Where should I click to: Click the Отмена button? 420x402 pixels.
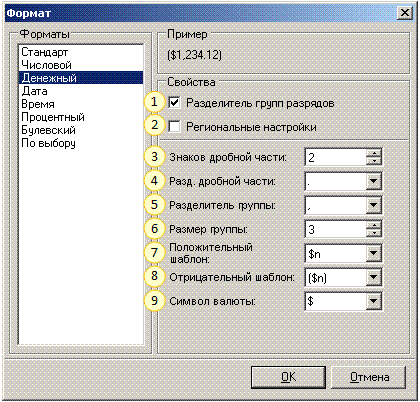point(369,377)
